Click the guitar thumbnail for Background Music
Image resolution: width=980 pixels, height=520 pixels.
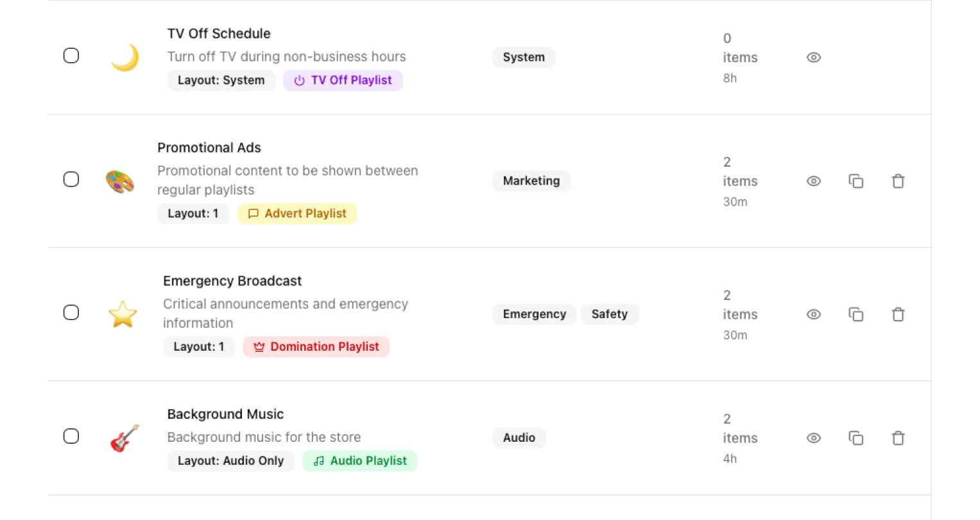click(x=125, y=439)
